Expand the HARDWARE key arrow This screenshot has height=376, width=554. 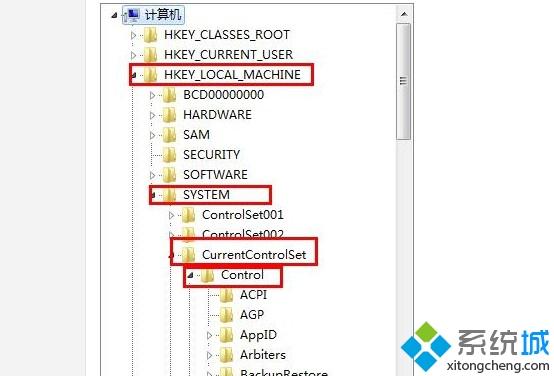(152, 115)
